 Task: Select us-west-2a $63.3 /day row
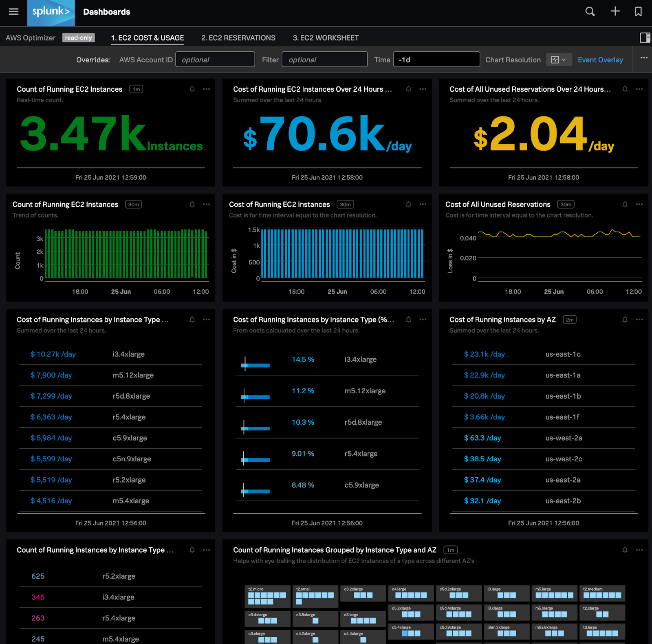click(x=544, y=438)
